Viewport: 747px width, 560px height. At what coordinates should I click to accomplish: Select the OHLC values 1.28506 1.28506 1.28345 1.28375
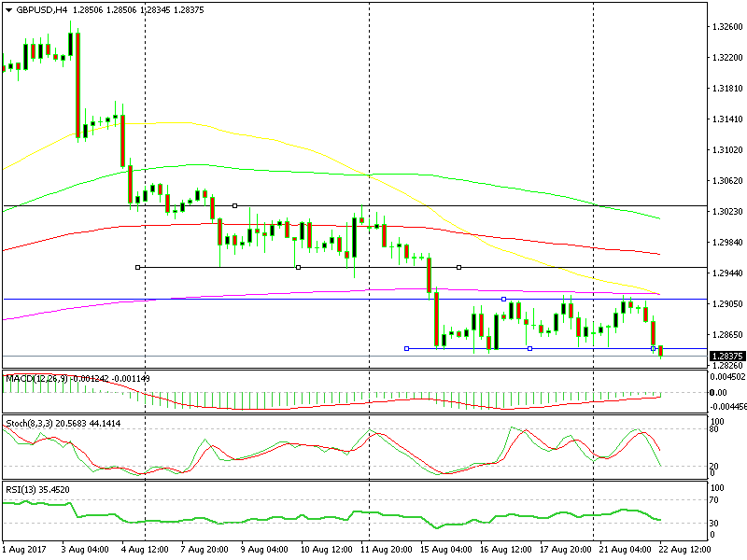[137, 10]
